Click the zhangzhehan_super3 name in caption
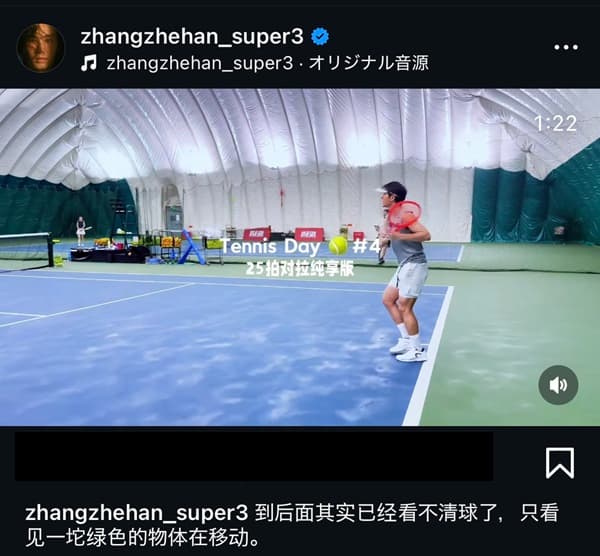The image size is (600, 556). 137,513
